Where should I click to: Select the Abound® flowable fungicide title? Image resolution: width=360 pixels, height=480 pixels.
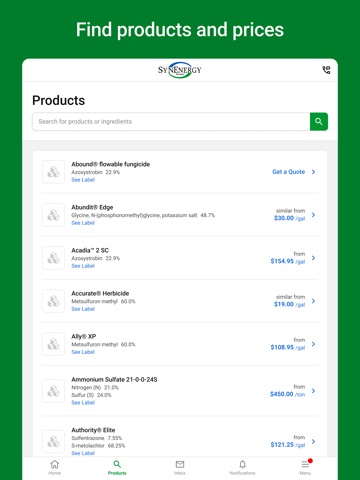coord(111,164)
